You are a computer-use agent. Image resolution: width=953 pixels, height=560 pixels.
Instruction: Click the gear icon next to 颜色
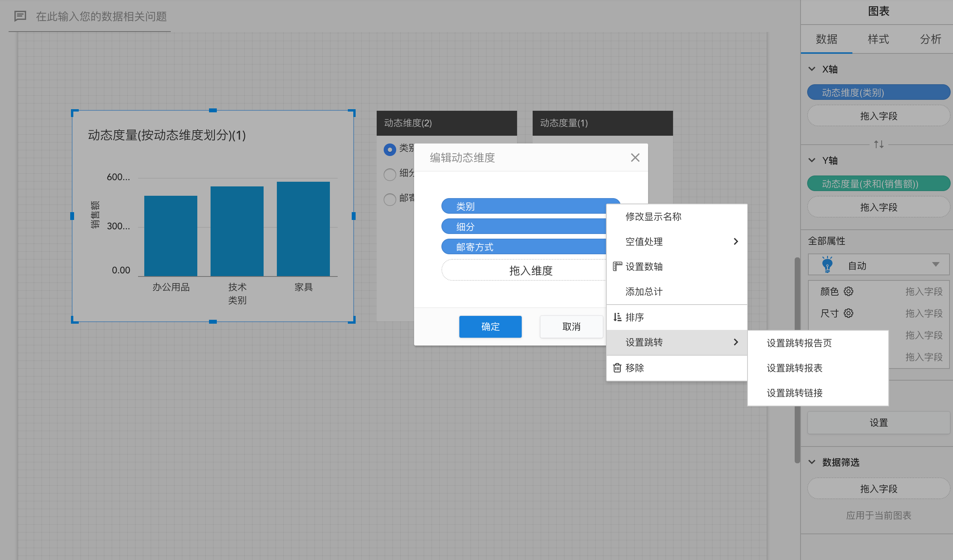848,291
